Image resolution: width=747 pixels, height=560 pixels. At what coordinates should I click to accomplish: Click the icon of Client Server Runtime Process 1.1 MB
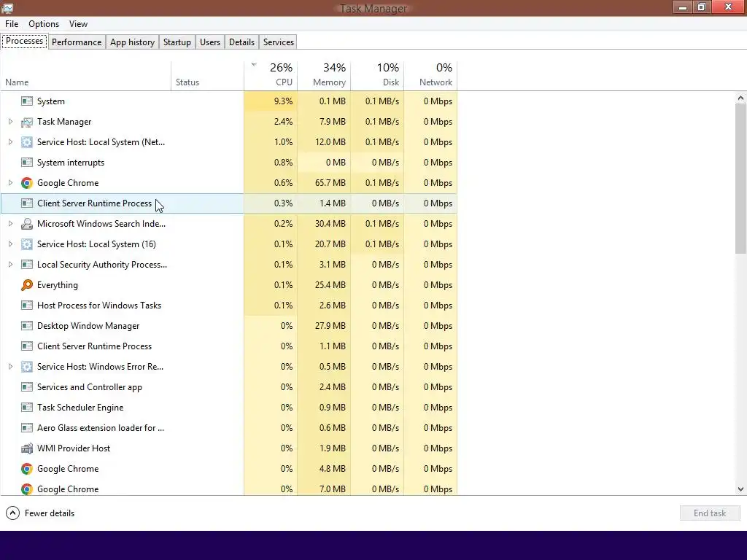[x=27, y=346]
